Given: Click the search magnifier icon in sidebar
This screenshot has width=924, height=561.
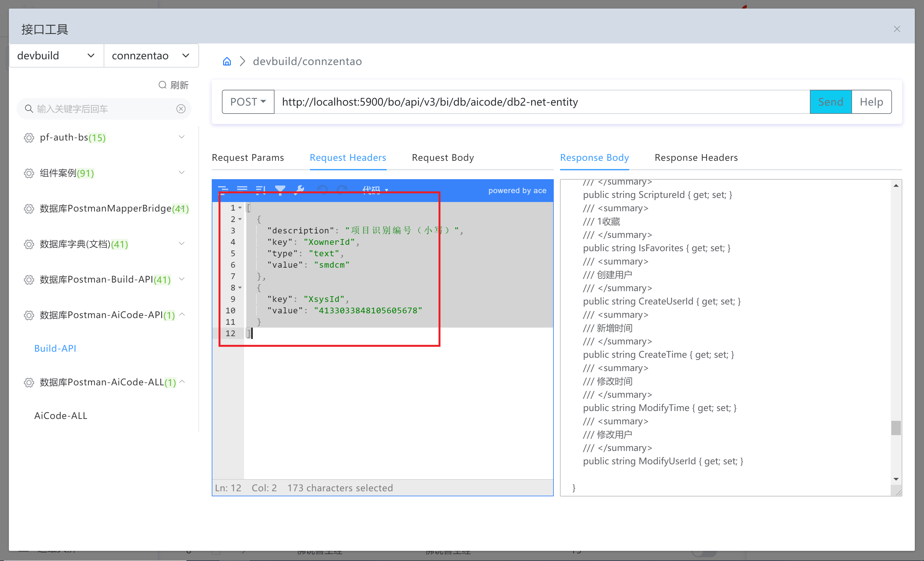Looking at the screenshot, I should tap(29, 109).
